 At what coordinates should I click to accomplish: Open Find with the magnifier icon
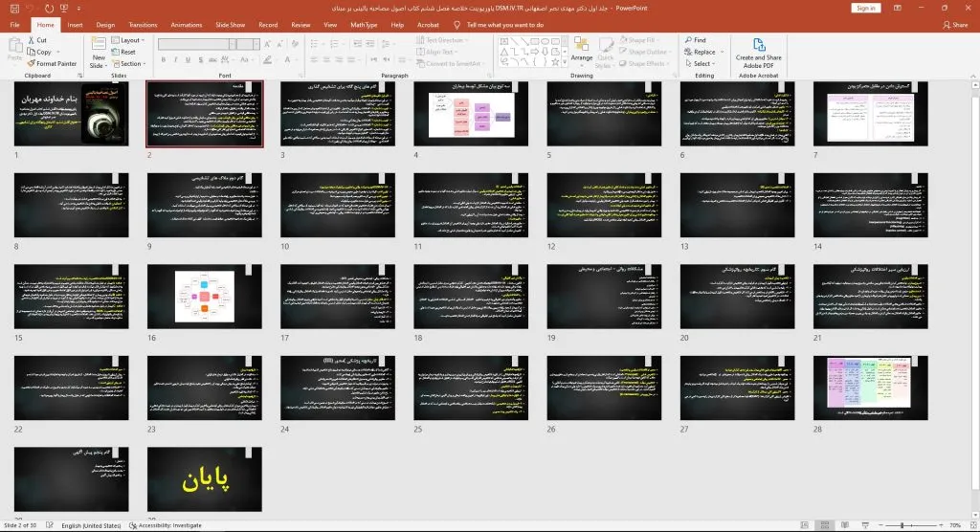pyautogui.click(x=688, y=40)
